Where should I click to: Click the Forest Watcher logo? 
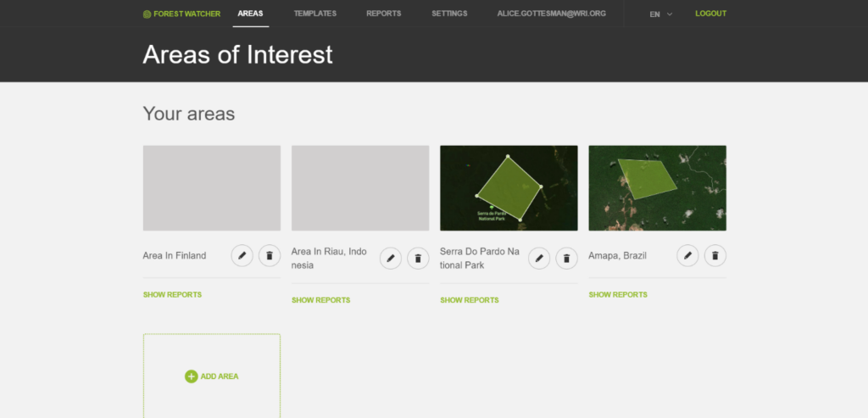pyautogui.click(x=181, y=14)
